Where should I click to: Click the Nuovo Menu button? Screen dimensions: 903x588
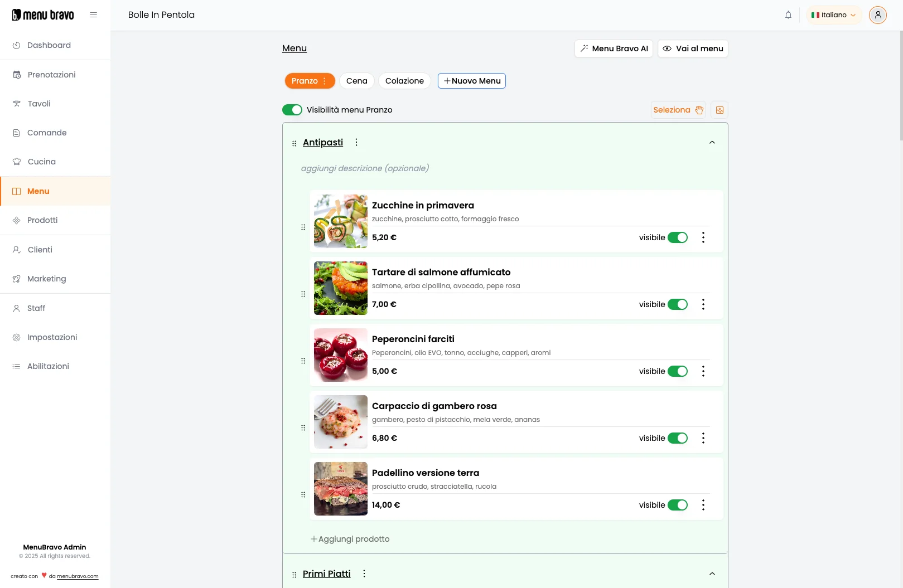471,81
